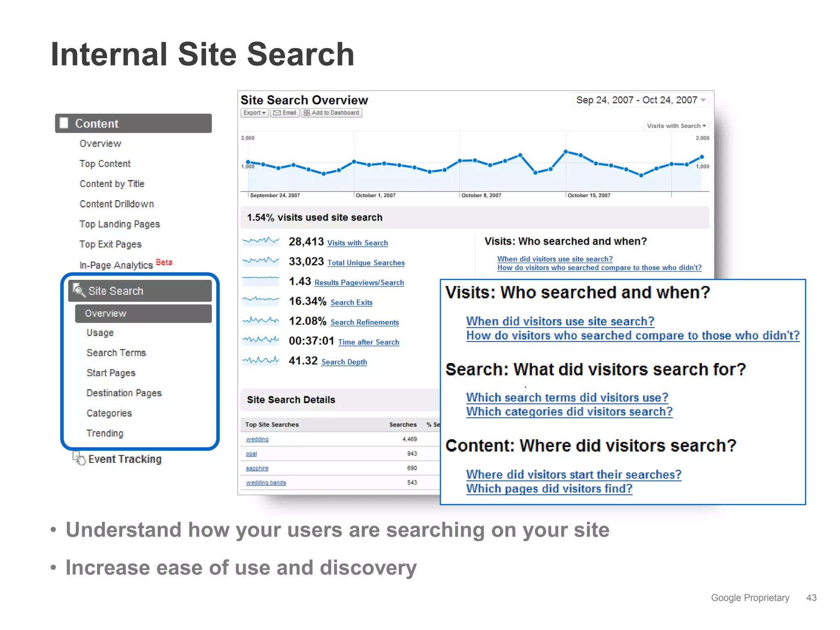Viewport: 840px width, 630px height.
Task: Click the '1.54% visits used site search' heading
Action: tap(315, 217)
